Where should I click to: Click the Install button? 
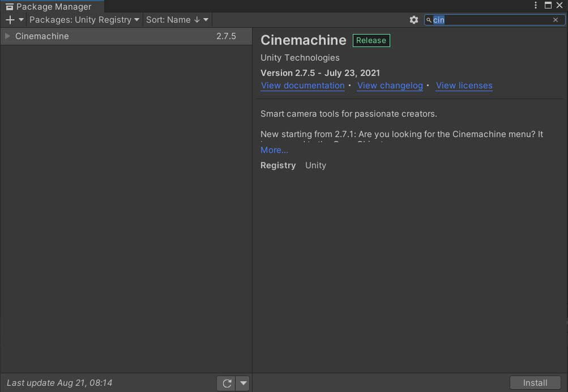pos(535,383)
